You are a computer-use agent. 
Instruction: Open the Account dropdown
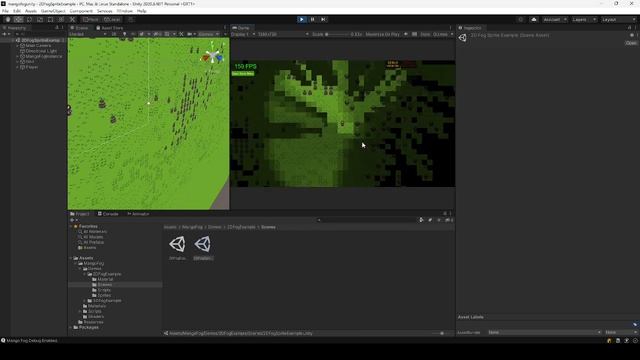click(555, 19)
